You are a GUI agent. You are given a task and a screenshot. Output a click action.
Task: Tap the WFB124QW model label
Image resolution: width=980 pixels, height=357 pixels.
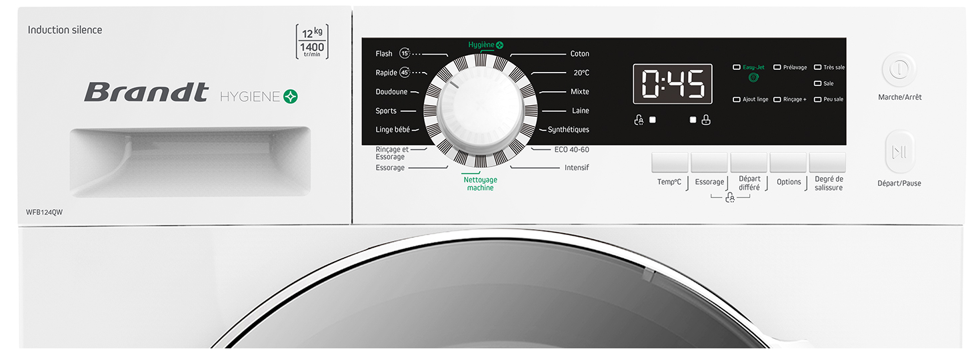(x=45, y=212)
